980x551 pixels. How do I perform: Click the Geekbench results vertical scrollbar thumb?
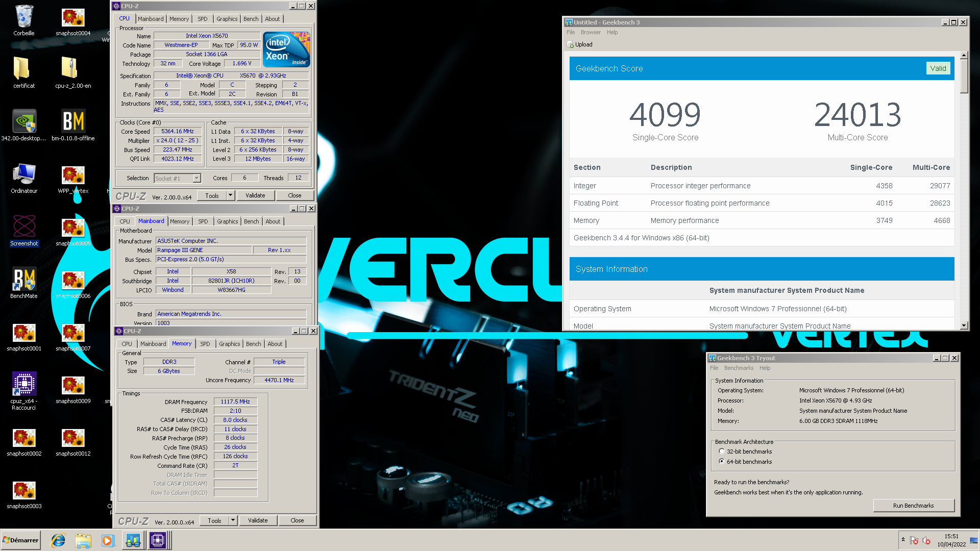point(964,77)
